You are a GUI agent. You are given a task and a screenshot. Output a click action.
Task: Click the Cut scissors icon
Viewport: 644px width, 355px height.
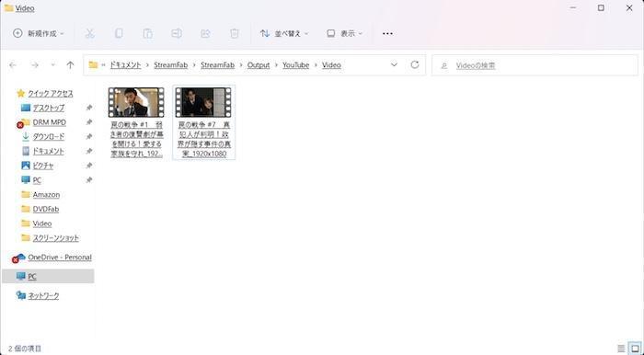(89, 34)
